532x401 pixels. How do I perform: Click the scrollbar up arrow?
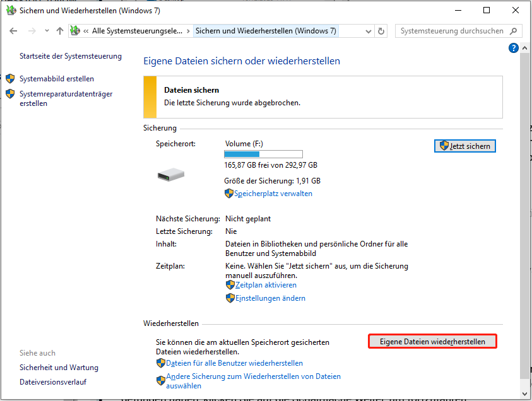pyautogui.click(x=524, y=48)
